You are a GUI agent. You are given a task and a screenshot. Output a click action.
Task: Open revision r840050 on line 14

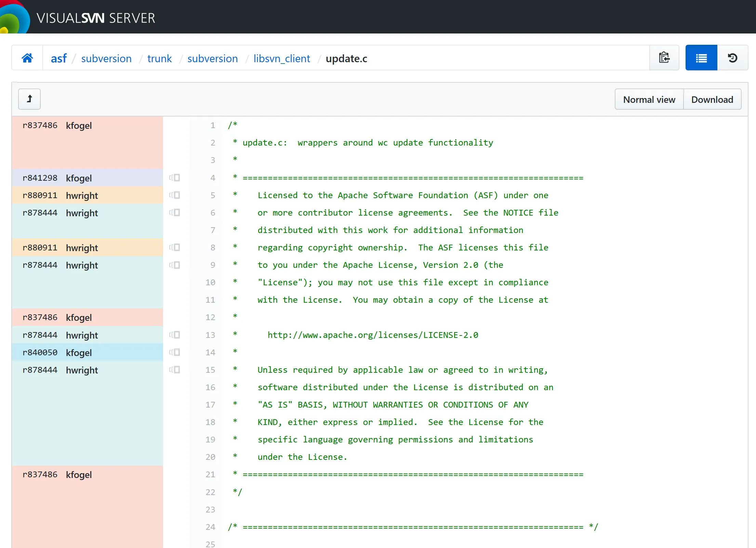pyautogui.click(x=40, y=353)
